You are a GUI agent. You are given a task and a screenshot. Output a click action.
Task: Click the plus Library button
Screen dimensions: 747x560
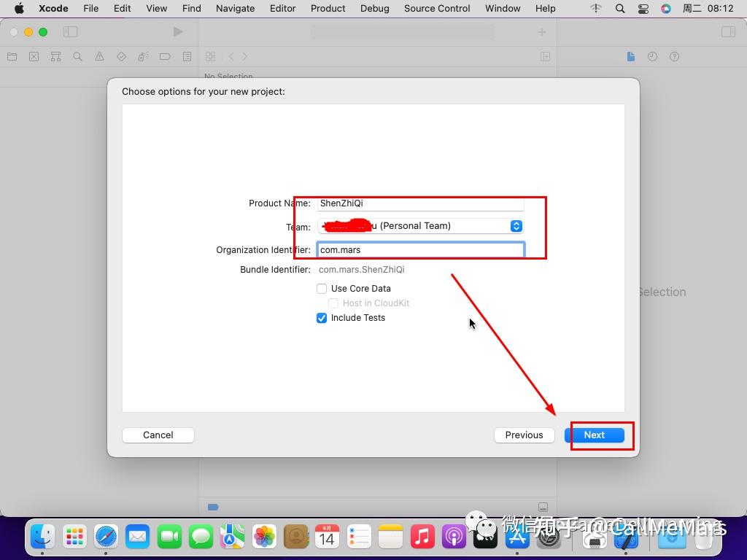click(542, 32)
